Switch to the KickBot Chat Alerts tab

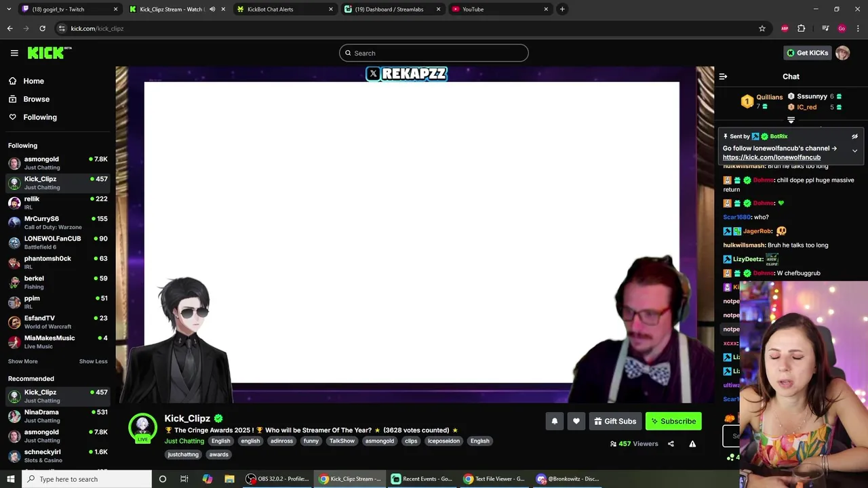[x=285, y=9]
